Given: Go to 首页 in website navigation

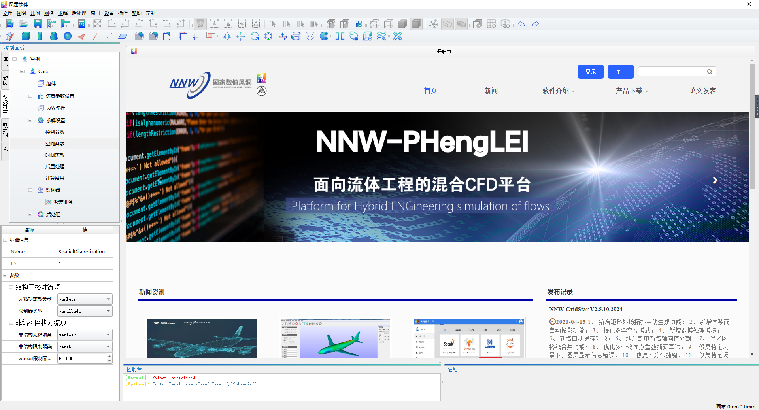Looking at the screenshot, I should click(430, 91).
